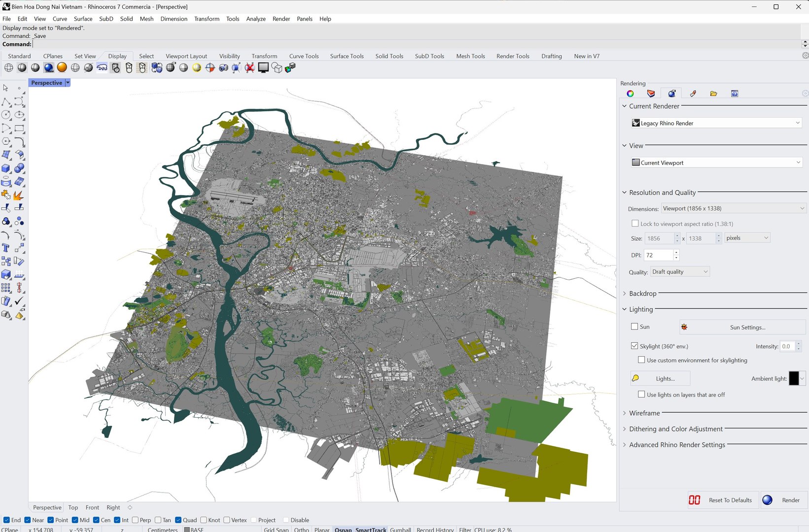Enable custom environment for skylighting
Viewport: 809px width, 532px height.
point(641,360)
